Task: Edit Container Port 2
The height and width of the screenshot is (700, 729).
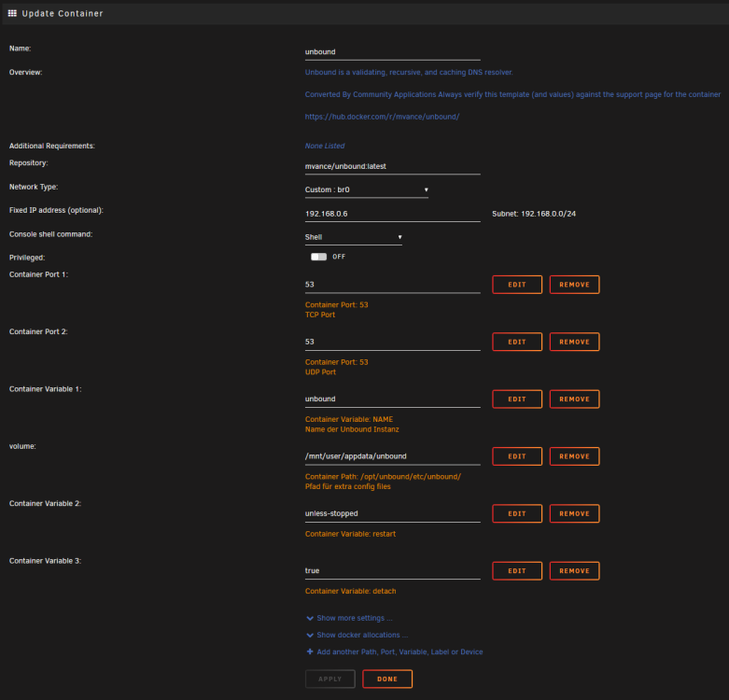Action: (517, 342)
